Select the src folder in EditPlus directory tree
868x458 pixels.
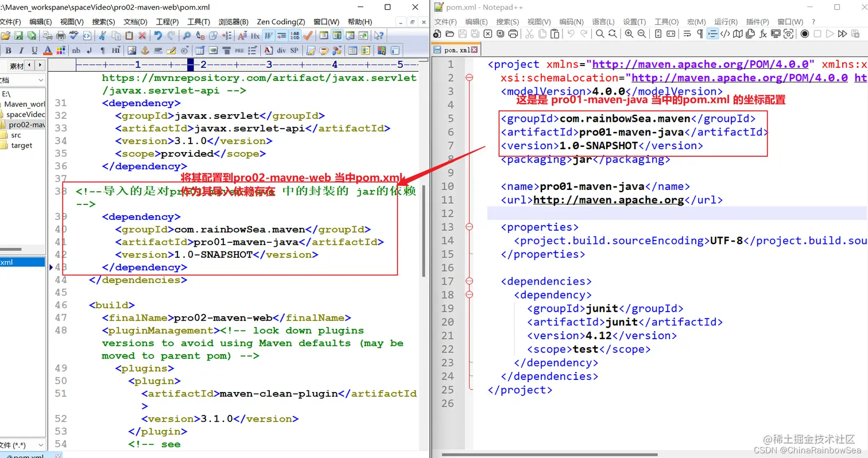pos(16,135)
